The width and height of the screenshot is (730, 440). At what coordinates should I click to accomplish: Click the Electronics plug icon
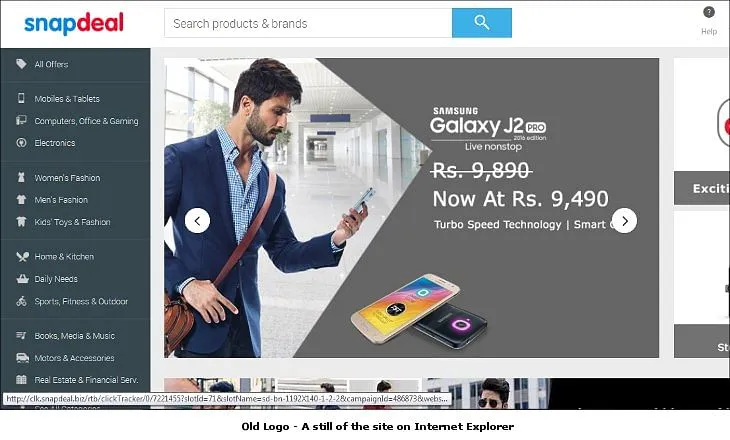21,142
